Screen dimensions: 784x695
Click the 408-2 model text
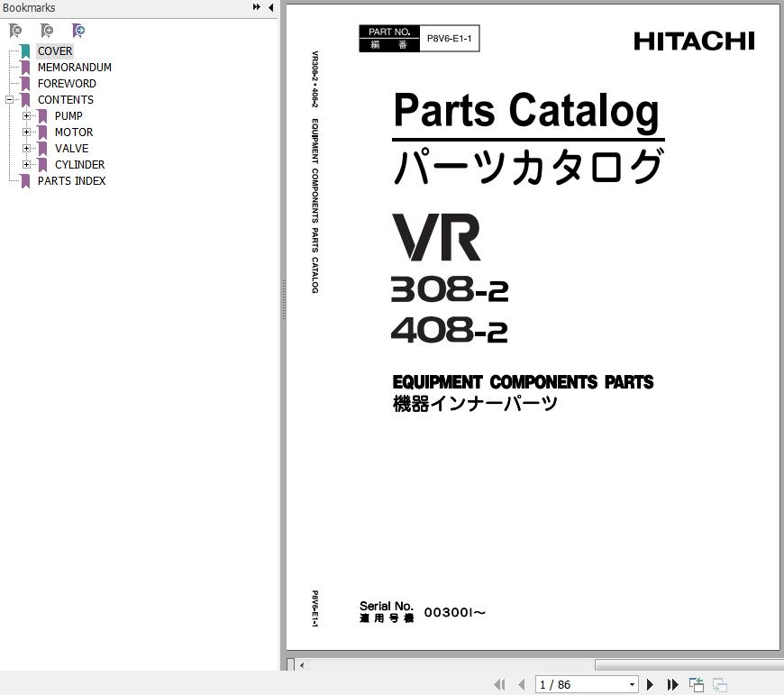tap(450, 330)
